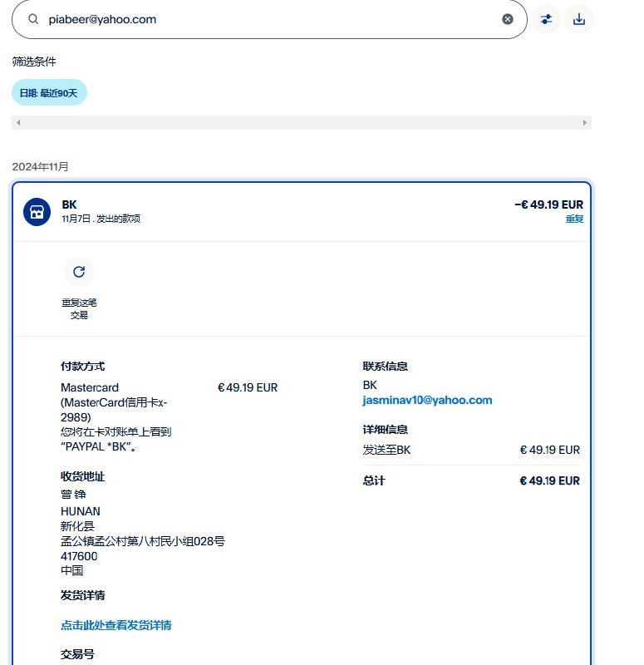Screen dimensions: 644x665
Task: Click the search magnifier icon
Action: [33, 19]
